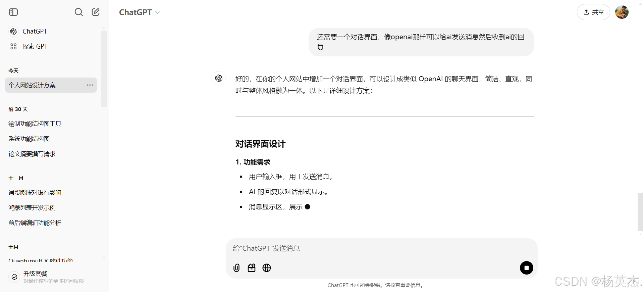Click the upgrade plan icon at the sidebar bottom

pos(14,277)
